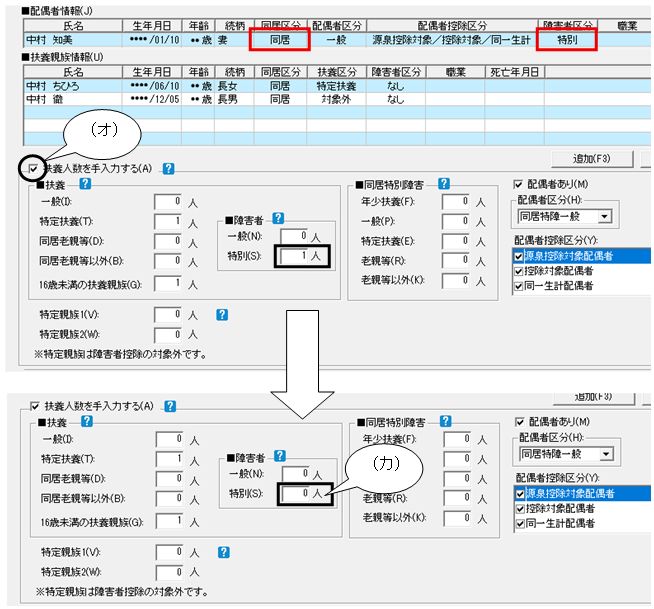
Task: Click the 特定扶養(E) field, upper panel
Action: [456, 241]
